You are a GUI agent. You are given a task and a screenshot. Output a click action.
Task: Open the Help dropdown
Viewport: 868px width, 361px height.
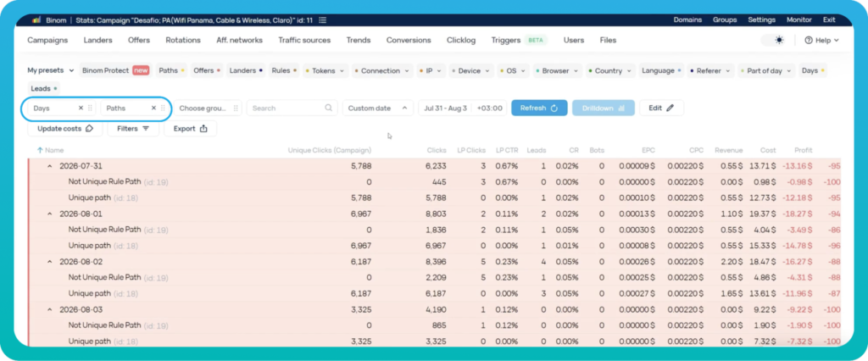822,40
